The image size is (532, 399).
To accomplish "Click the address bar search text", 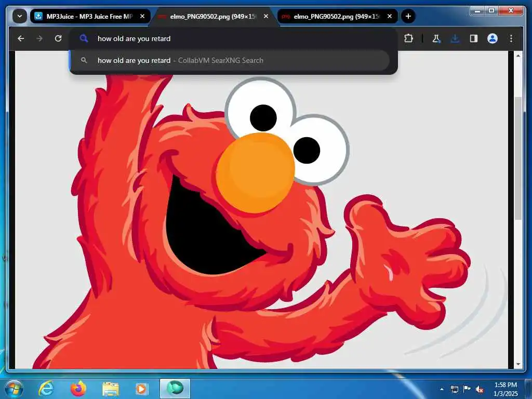I will [x=134, y=38].
